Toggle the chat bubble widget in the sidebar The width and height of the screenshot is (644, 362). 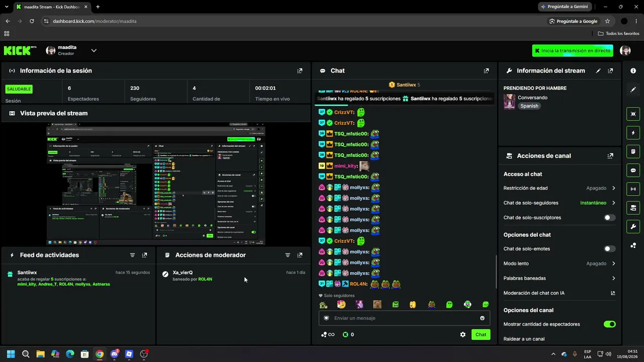pos(633,170)
